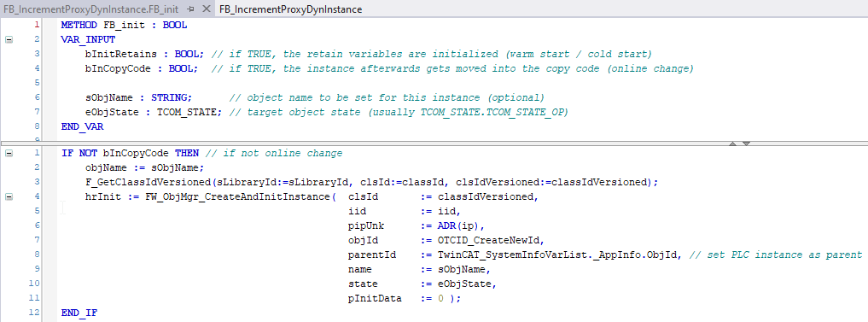Collapse the hrInit function call block
Image resolution: width=868 pixels, height=322 pixels.
pyautogui.click(x=9, y=196)
